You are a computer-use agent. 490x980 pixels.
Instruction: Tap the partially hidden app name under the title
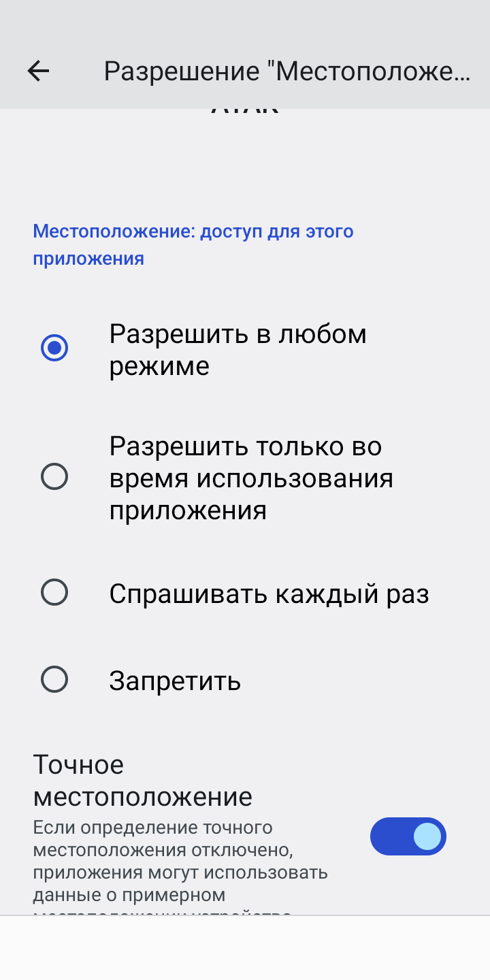click(x=245, y=114)
